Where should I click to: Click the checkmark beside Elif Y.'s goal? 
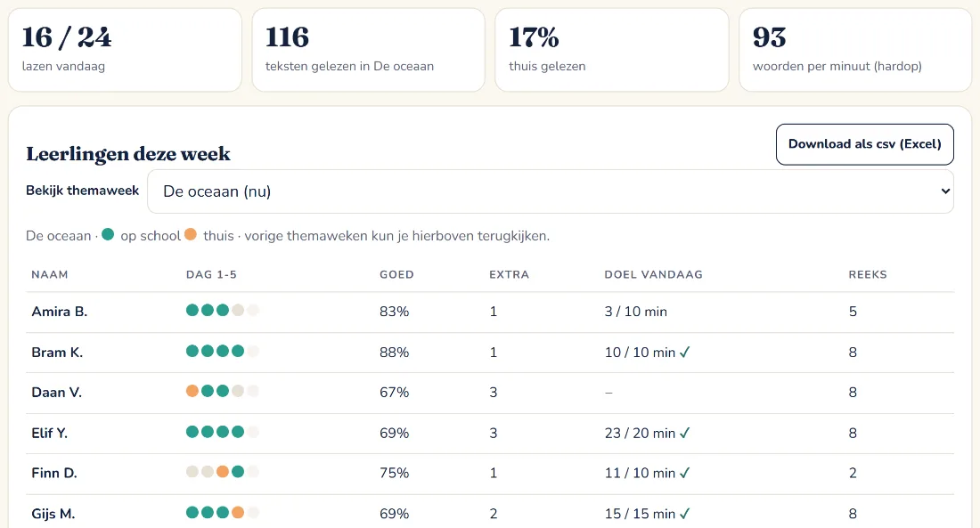(x=685, y=433)
